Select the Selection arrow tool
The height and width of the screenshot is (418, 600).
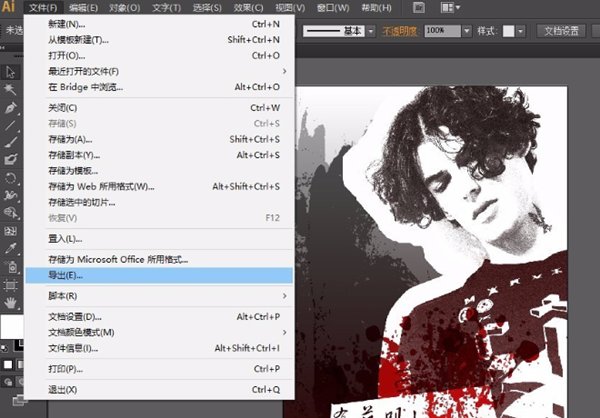(10, 72)
